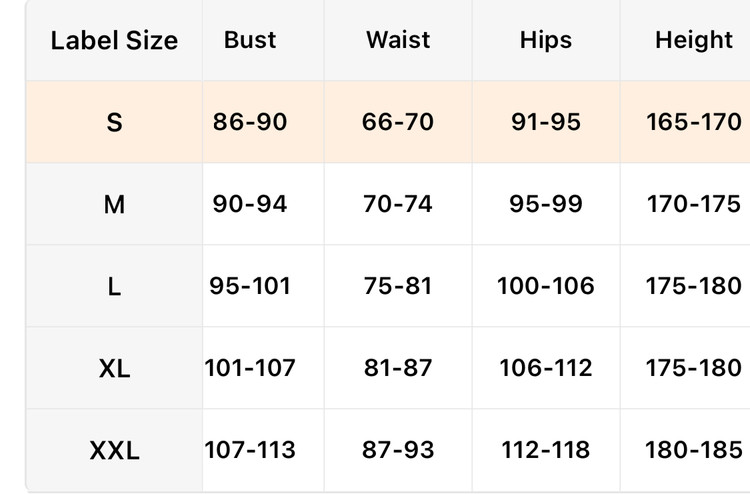The image size is (750, 494).
Task: Click the 100-106 hips cell
Action: (x=546, y=286)
